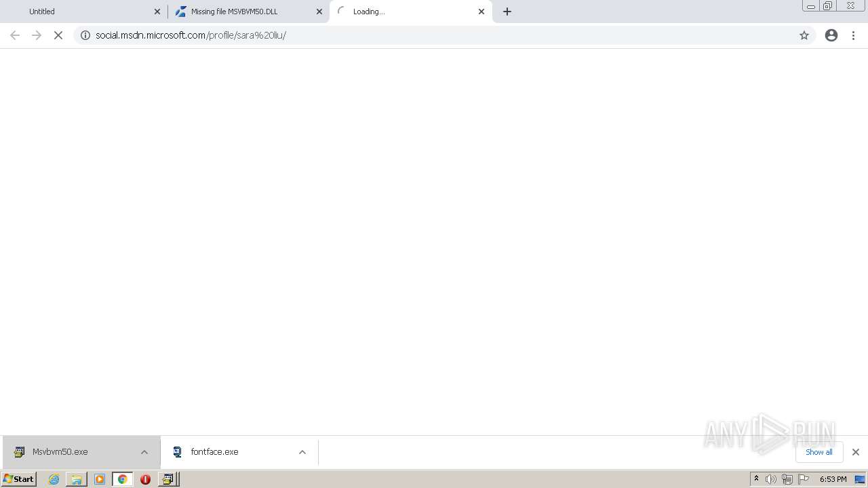
Task: Open the Windows Start menu
Action: (19, 479)
